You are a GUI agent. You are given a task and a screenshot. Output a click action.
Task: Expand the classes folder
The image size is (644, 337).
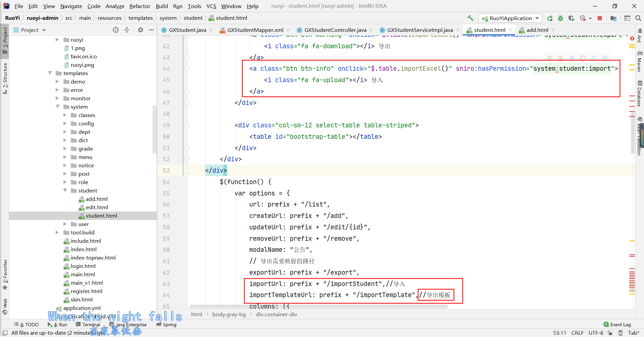tap(65, 115)
